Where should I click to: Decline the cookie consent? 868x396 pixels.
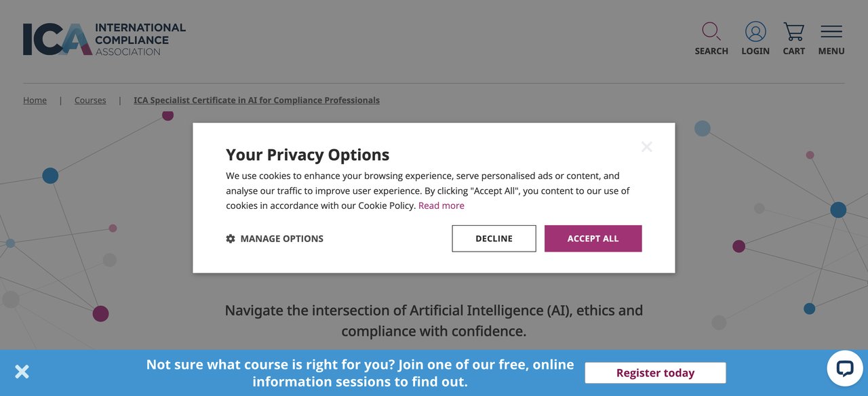[494, 238]
